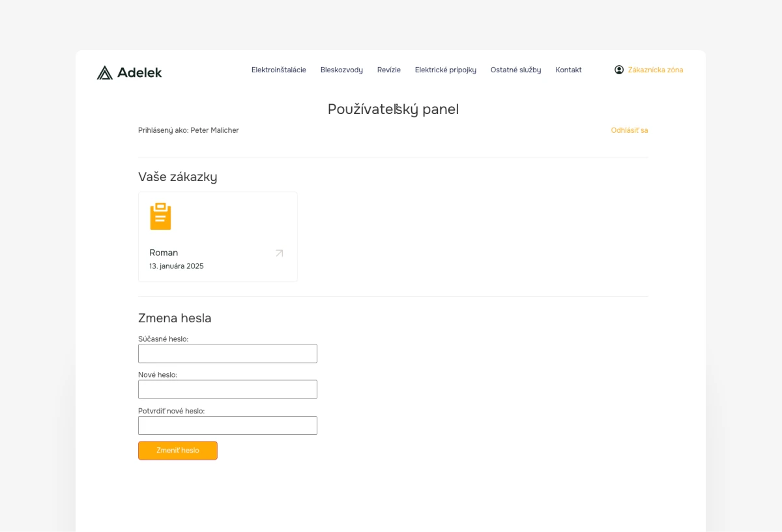Open the Elektroinštalácie menu item
The image size is (782, 532).
pyautogui.click(x=279, y=70)
